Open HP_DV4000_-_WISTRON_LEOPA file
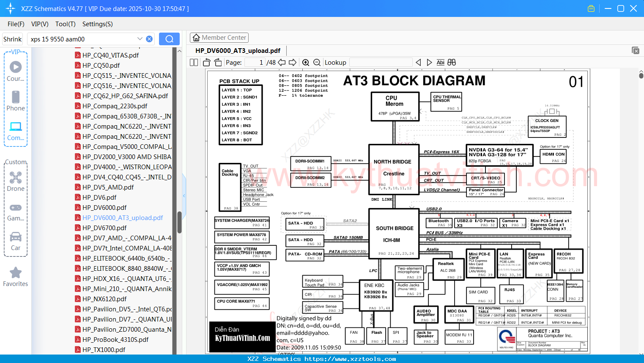The height and width of the screenshot is (363, 644). (x=123, y=167)
